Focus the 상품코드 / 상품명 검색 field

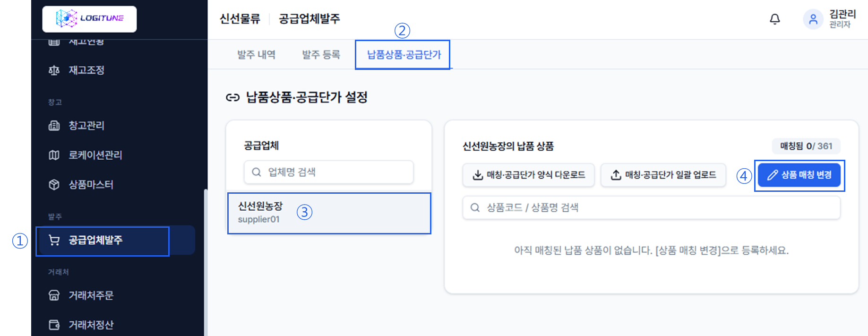tap(652, 207)
